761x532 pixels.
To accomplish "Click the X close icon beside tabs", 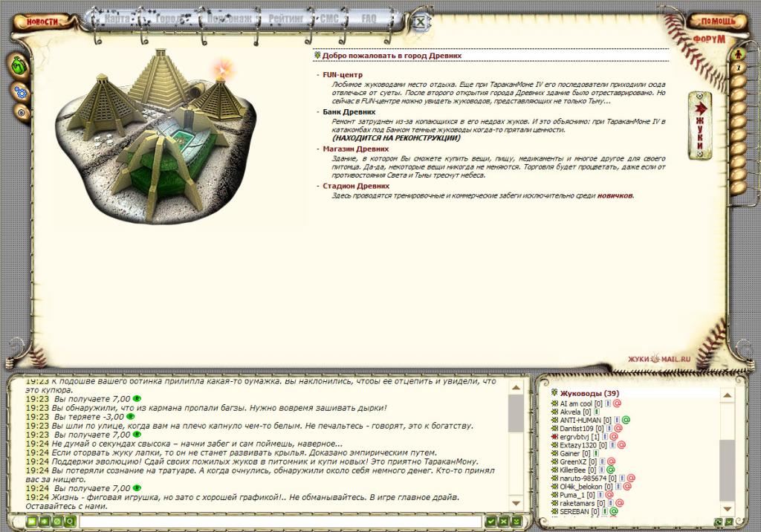I will [420, 22].
